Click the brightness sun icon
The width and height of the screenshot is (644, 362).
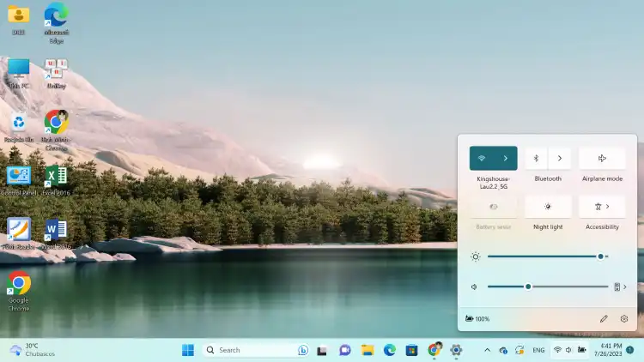tap(475, 257)
